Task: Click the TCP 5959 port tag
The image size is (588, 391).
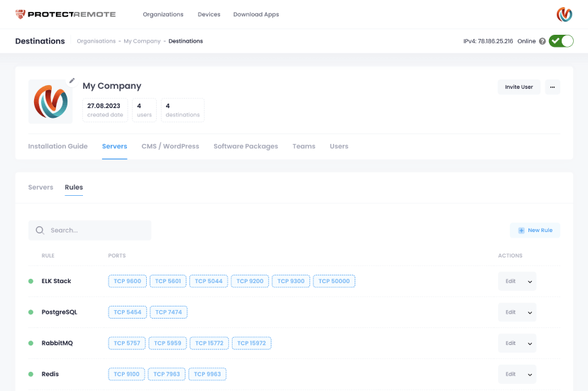Action: 167,343
